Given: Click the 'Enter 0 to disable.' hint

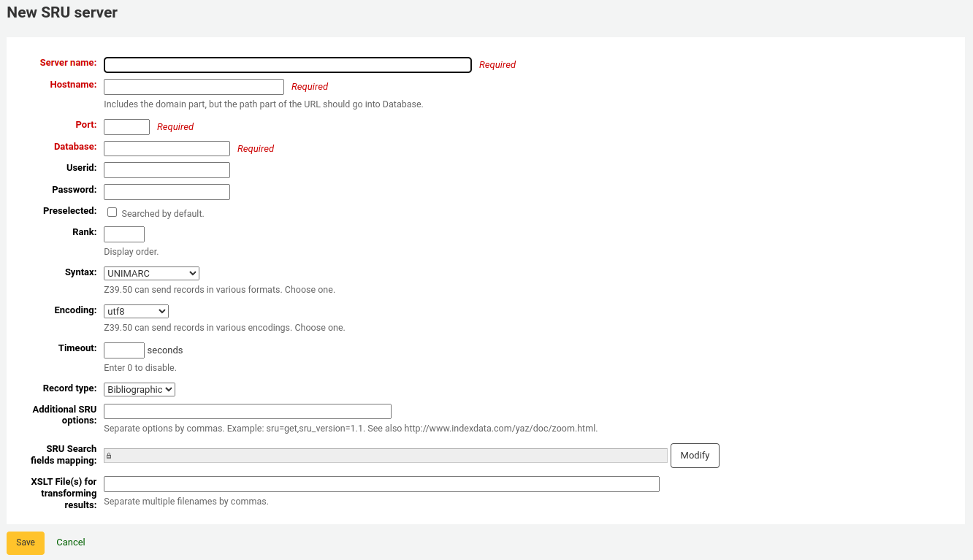Looking at the screenshot, I should pos(140,368).
